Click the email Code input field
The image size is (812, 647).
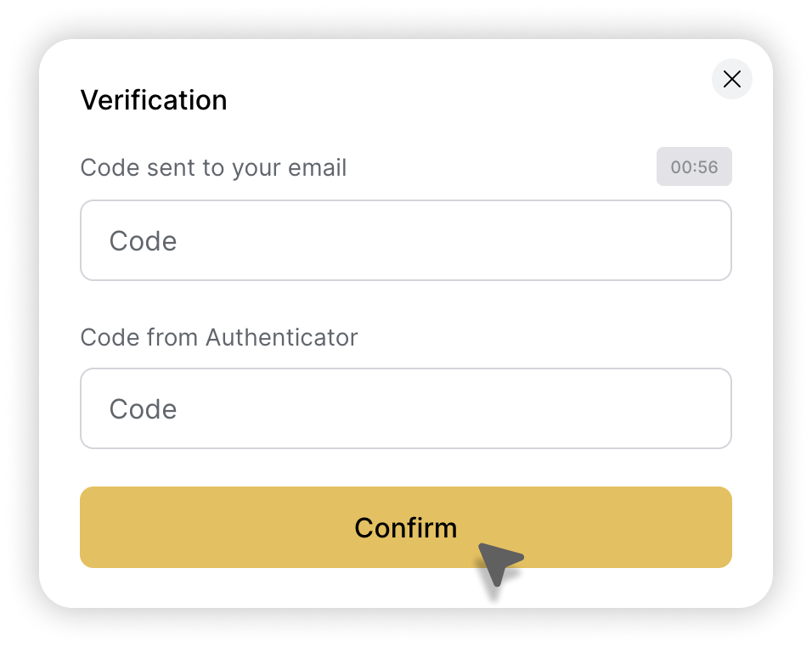pyautogui.click(x=406, y=240)
